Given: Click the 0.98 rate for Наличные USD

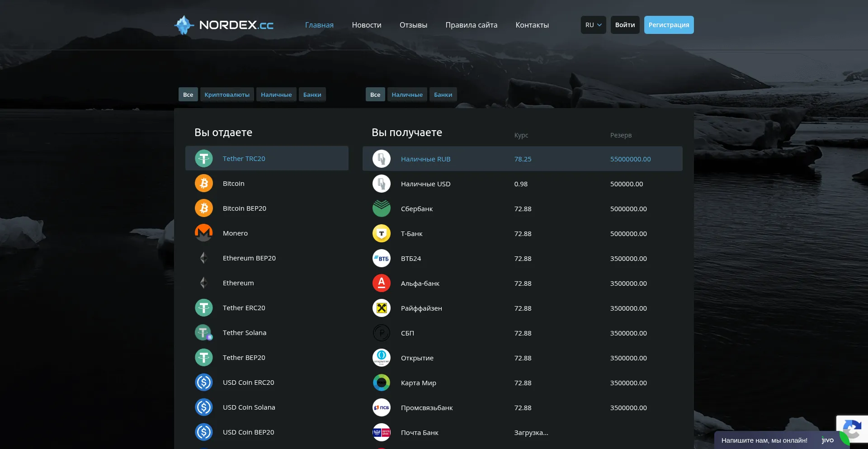Looking at the screenshot, I should [521, 184].
